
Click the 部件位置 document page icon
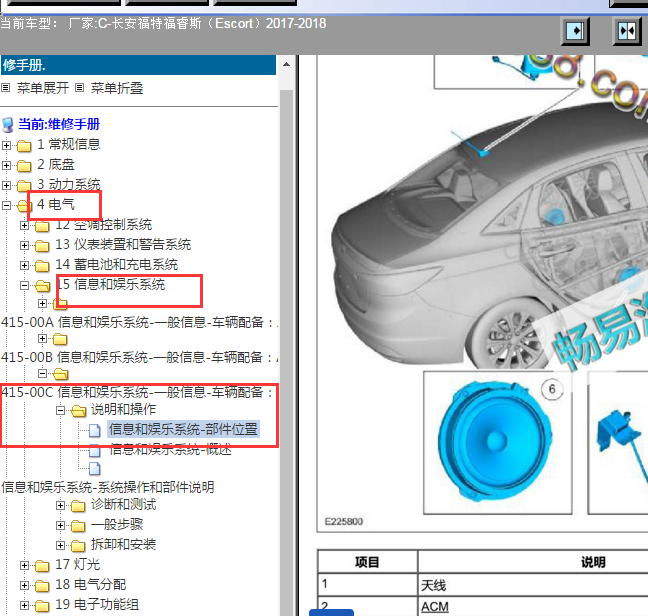(95, 430)
